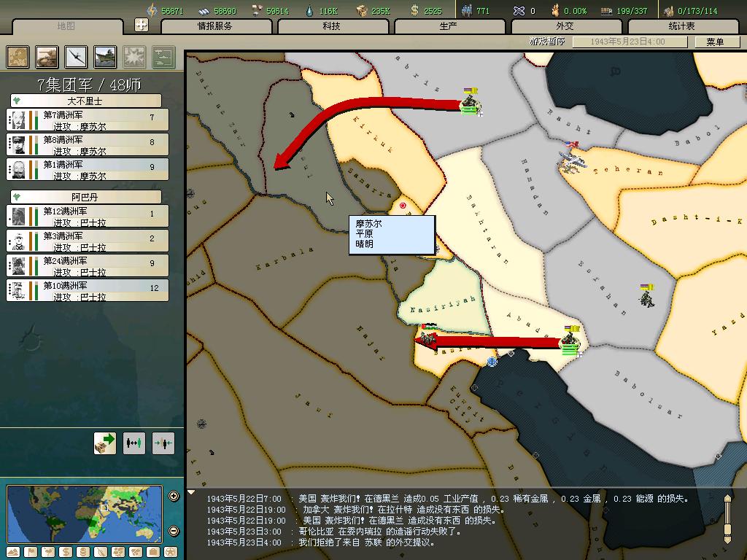Open the land units list icon

coord(47,57)
